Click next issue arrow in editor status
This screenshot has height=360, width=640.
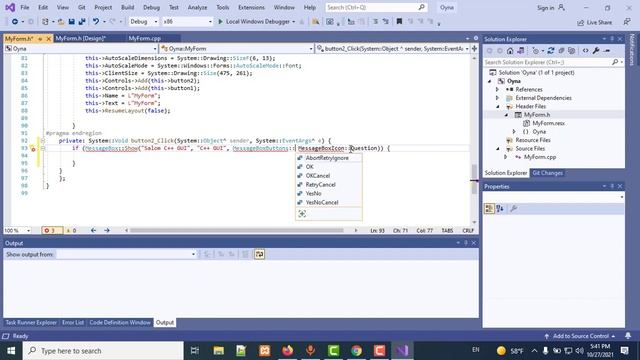[107, 231]
